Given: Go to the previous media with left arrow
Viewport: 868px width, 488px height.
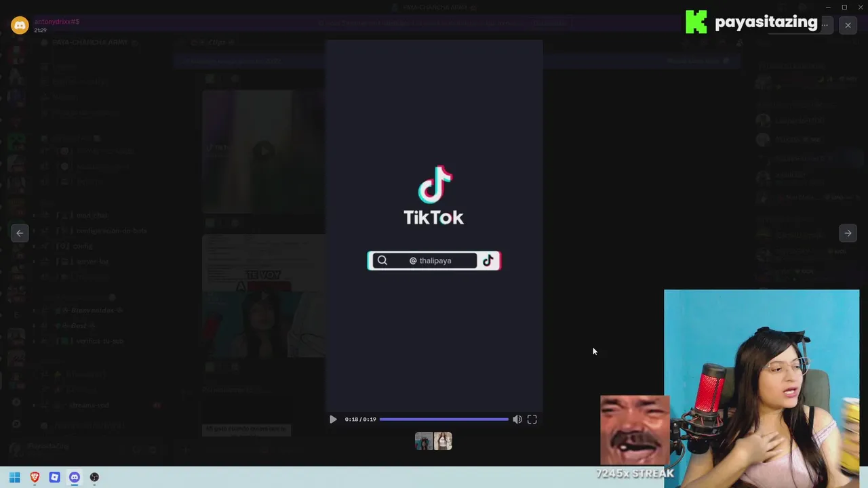Looking at the screenshot, I should coord(20,233).
